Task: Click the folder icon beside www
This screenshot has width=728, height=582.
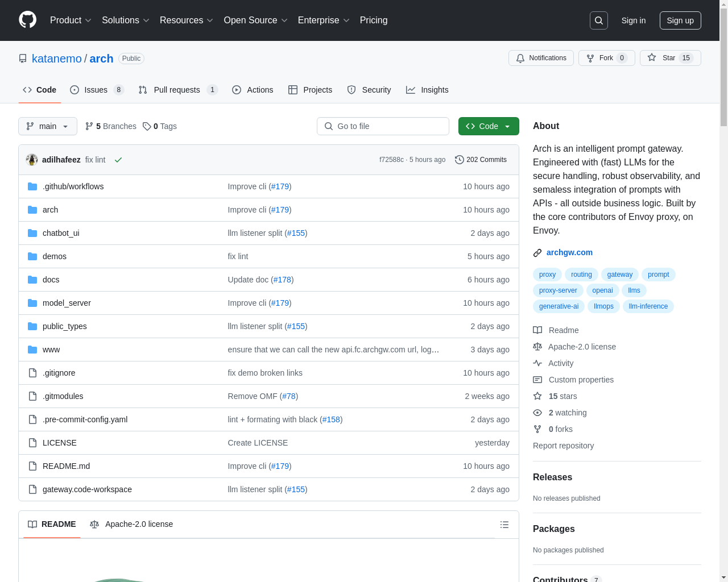Action: tap(32, 350)
